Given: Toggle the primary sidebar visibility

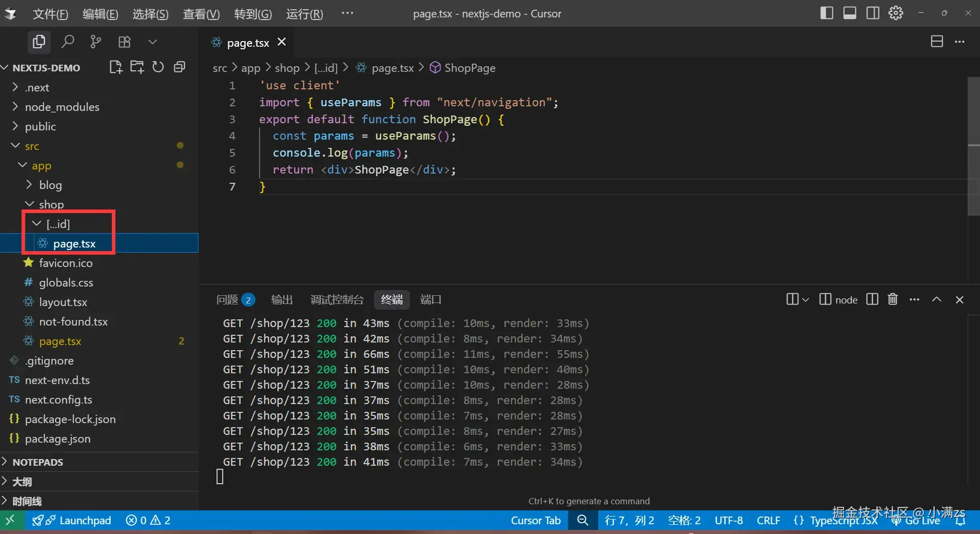Looking at the screenshot, I should [827, 13].
